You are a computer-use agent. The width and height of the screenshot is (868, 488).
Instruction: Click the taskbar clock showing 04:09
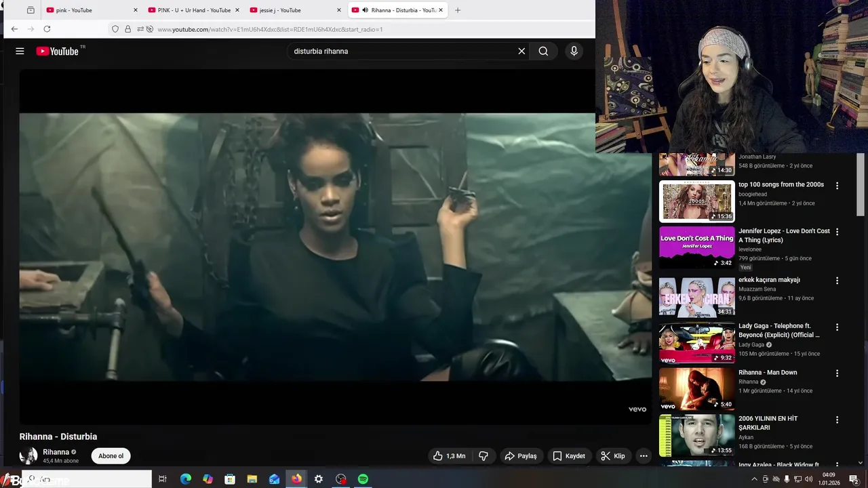coord(829,479)
